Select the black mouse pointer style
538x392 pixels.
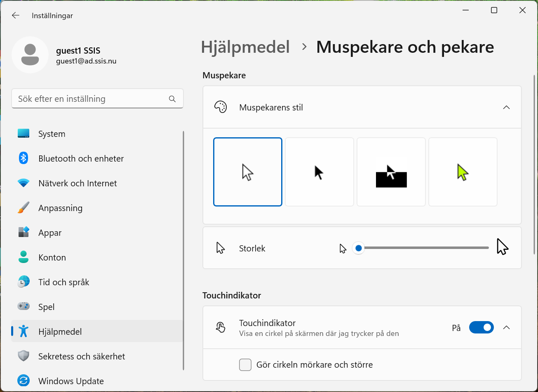[320, 172]
